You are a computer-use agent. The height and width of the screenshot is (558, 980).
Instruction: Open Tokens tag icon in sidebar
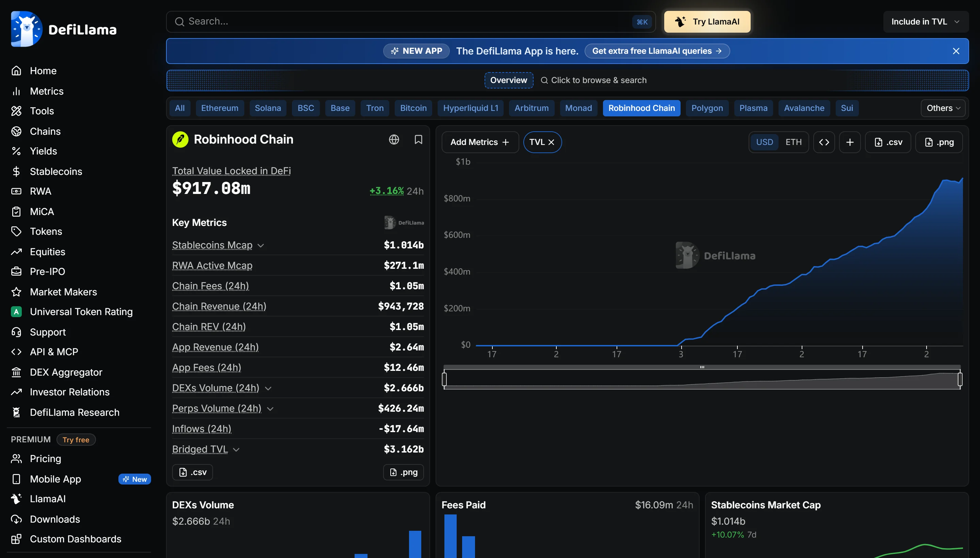(16, 231)
